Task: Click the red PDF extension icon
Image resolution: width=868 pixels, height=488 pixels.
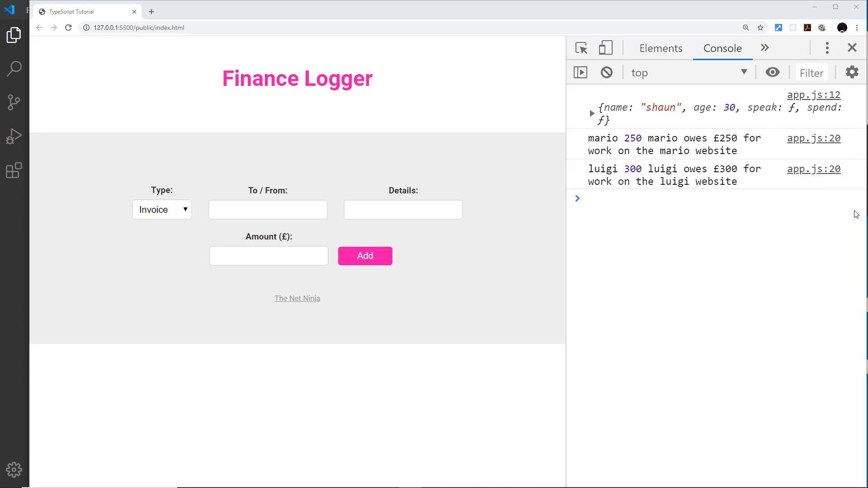Action: (807, 28)
